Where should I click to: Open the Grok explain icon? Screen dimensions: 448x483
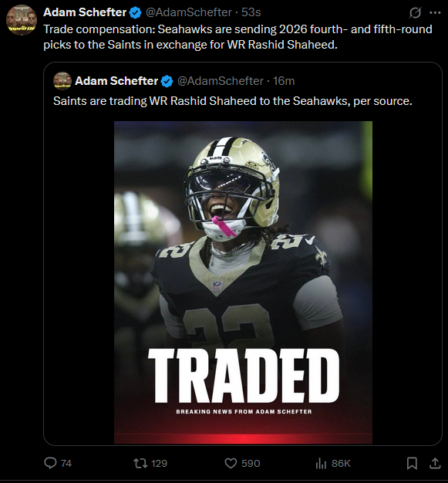pyautogui.click(x=415, y=12)
